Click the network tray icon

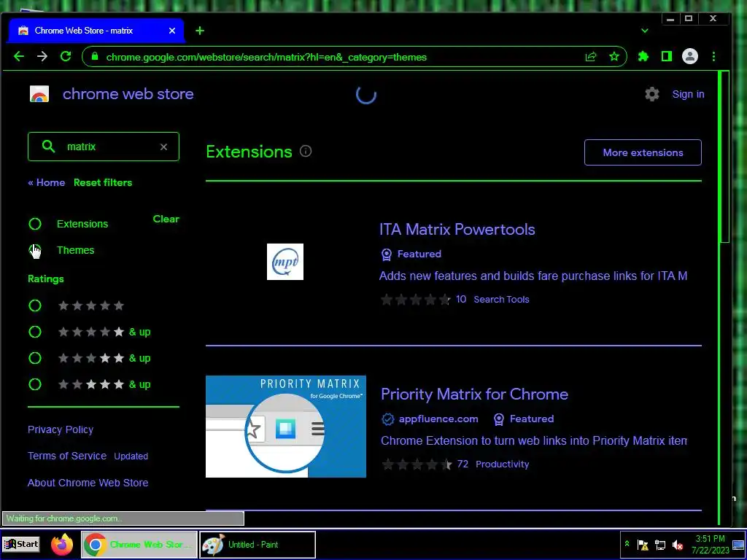pos(659,545)
